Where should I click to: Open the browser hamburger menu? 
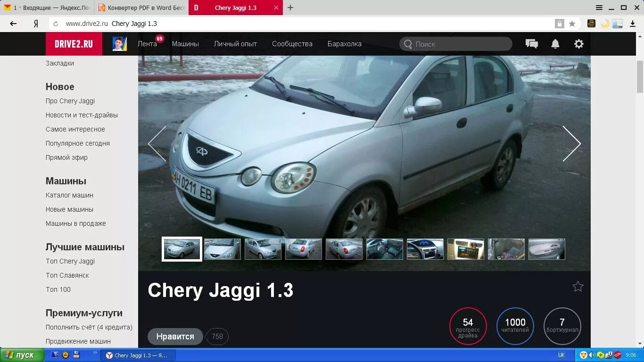click(x=599, y=8)
